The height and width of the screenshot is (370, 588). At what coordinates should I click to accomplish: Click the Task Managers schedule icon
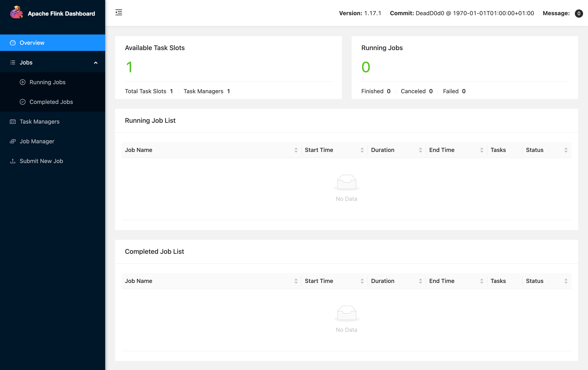click(x=13, y=122)
